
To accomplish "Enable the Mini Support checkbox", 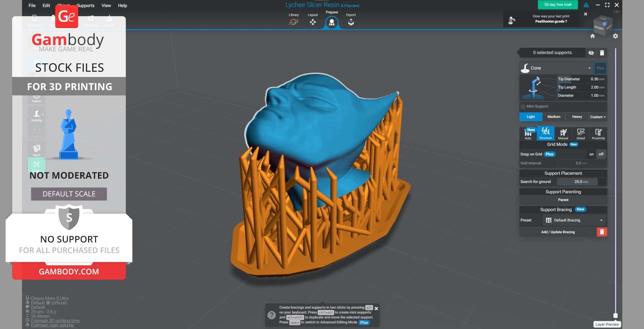I will tap(523, 107).
